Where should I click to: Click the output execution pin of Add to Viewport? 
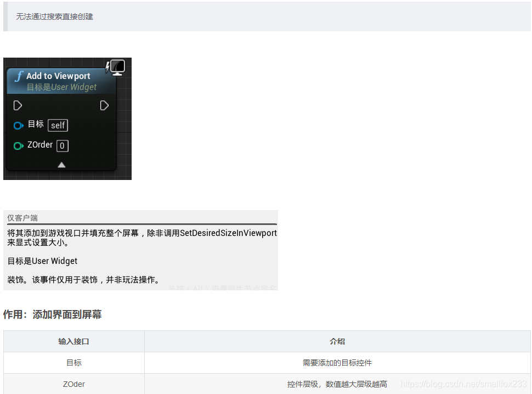[104, 105]
